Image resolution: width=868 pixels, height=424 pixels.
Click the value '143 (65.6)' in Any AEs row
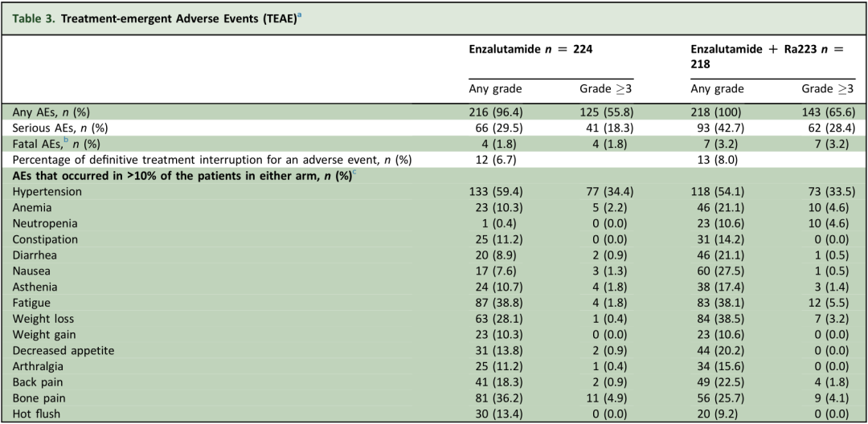point(829,112)
